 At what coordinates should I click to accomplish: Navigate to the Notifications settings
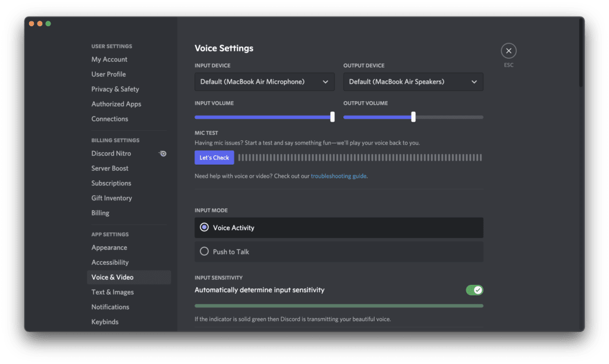coord(110,307)
